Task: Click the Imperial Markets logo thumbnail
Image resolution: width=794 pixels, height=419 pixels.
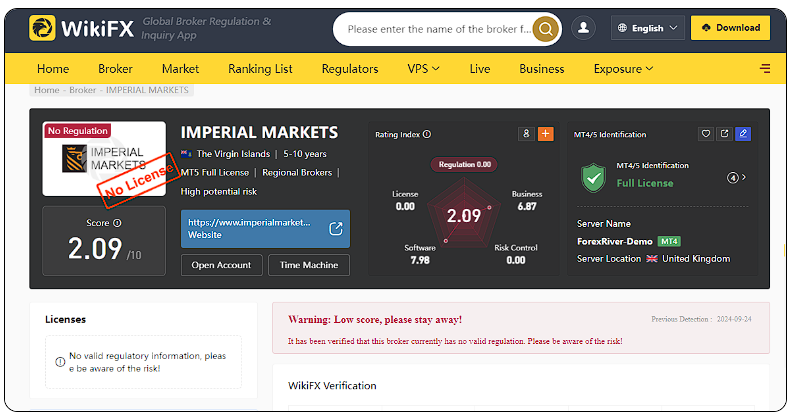Action: pos(104,159)
